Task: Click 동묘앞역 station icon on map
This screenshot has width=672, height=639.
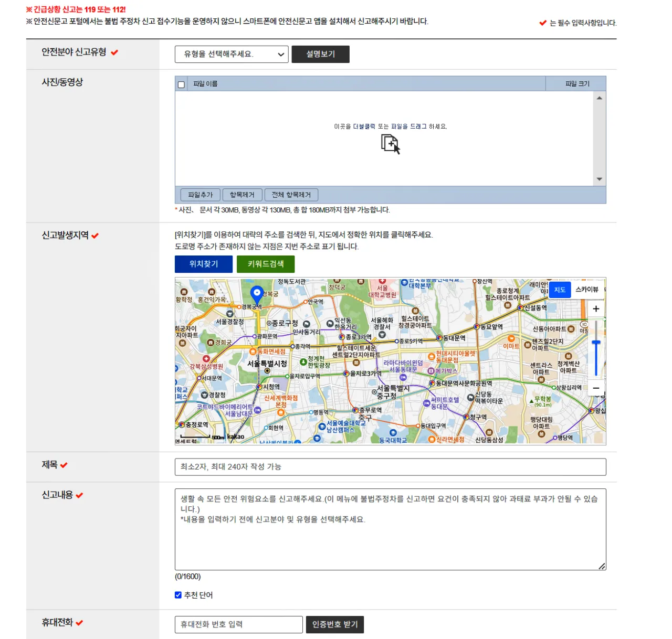Action: click(x=477, y=327)
